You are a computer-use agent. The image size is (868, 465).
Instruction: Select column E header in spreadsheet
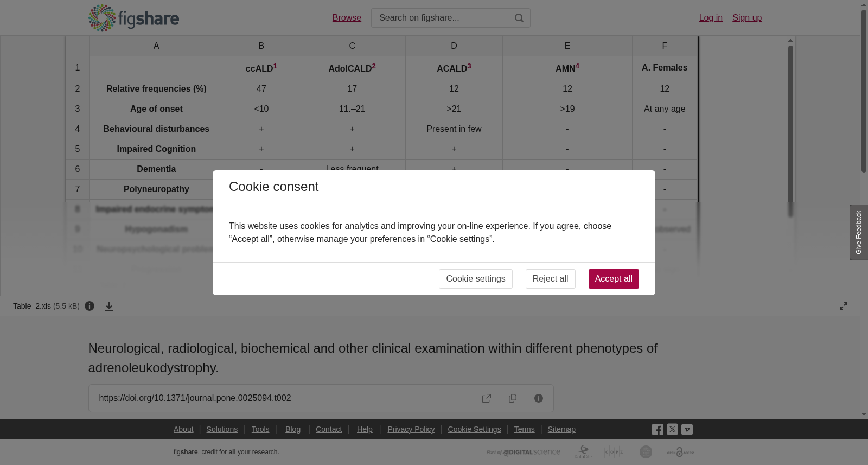pos(567,46)
